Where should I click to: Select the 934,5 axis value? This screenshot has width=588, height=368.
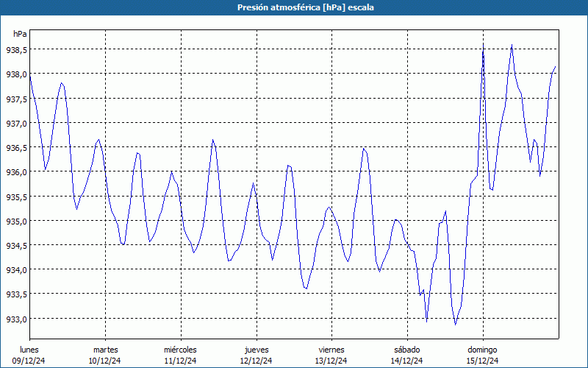click(x=16, y=245)
